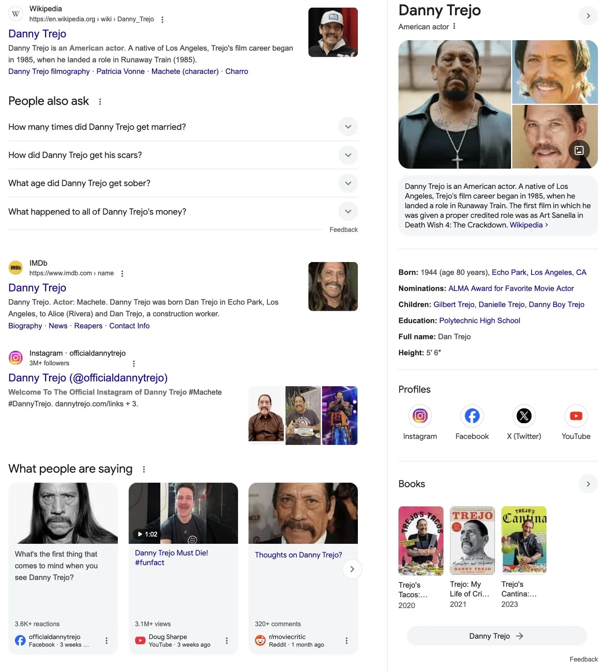Image resolution: width=616 pixels, height=672 pixels.
Task: Play the 1:02 Danny Trejo Must Die video
Action: [183, 513]
